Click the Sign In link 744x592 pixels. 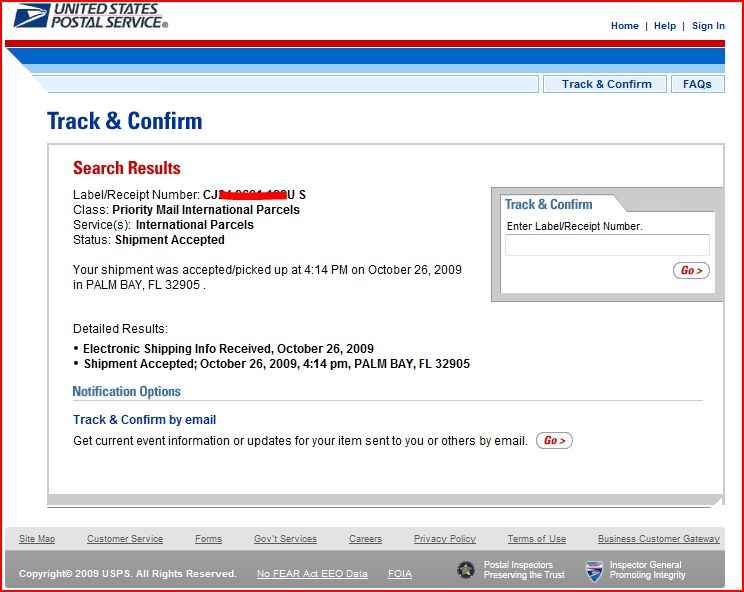[708, 26]
